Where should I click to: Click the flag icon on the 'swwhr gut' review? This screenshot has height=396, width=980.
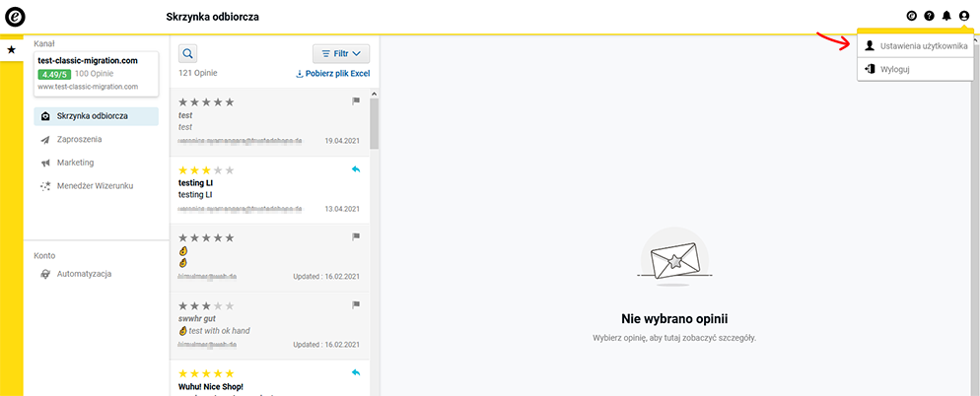(x=356, y=304)
